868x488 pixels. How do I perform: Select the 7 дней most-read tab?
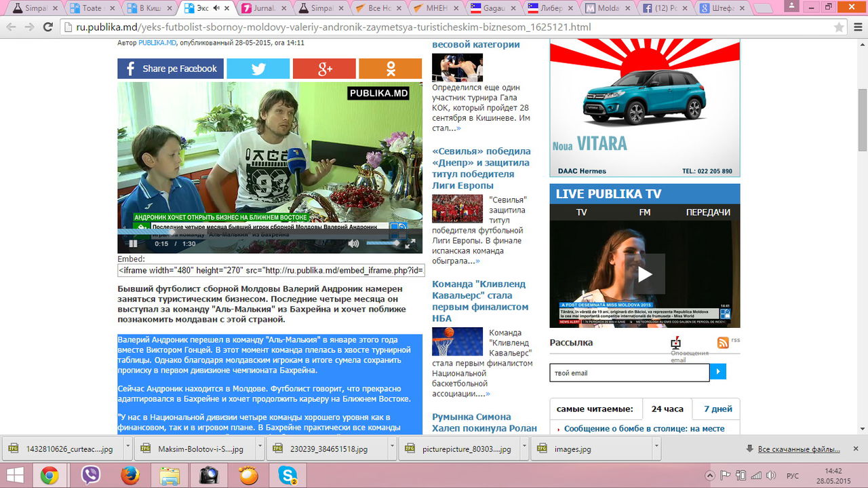[718, 409]
